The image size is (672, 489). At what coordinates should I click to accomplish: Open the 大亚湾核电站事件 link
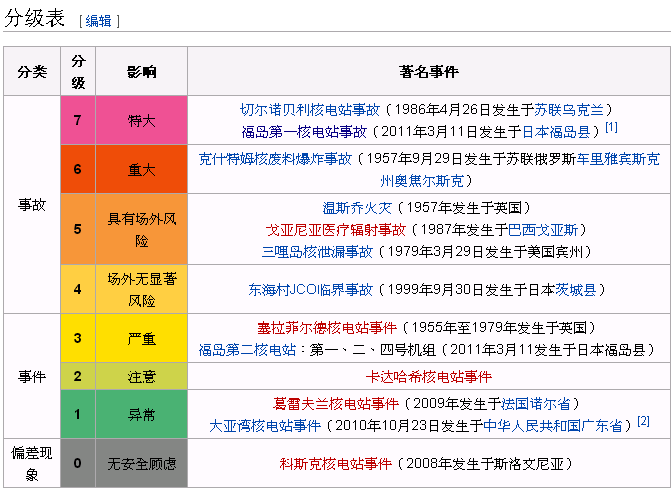point(265,426)
